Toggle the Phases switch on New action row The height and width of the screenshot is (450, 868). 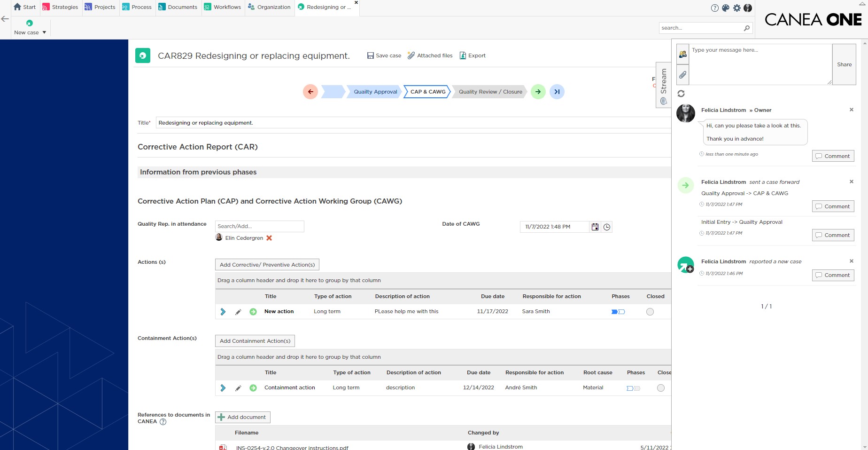[x=619, y=311]
